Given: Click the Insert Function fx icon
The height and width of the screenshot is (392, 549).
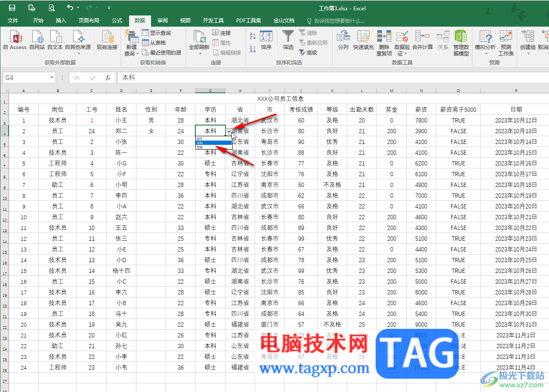Looking at the screenshot, I should (108, 78).
